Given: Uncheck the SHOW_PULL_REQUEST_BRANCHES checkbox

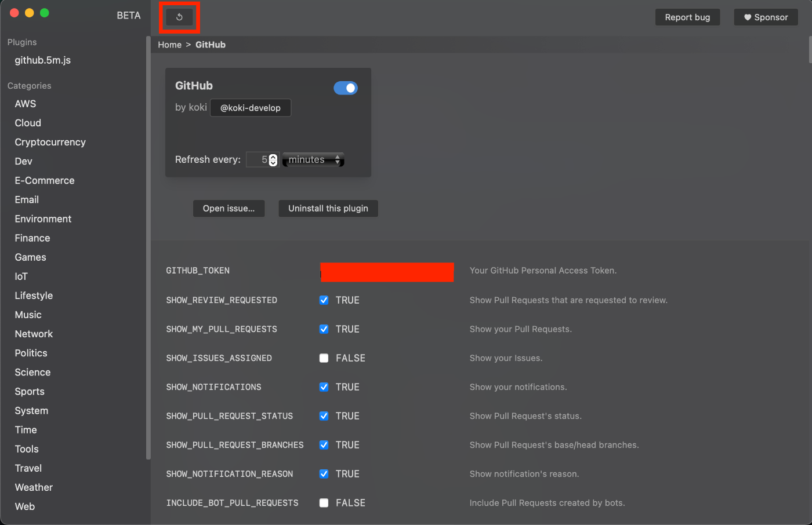Looking at the screenshot, I should [324, 445].
